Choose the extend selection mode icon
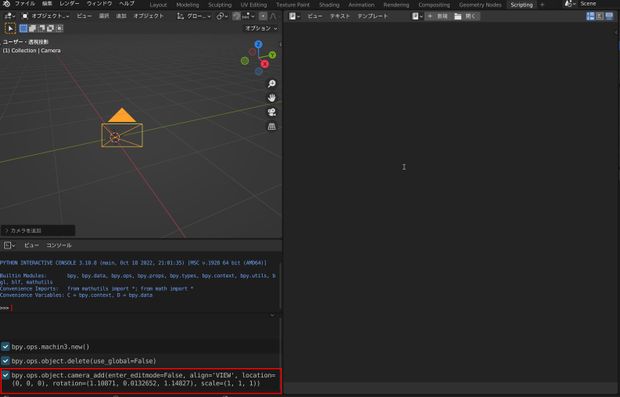The width and height of the screenshot is (620, 397). pyautogui.click(x=33, y=28)
